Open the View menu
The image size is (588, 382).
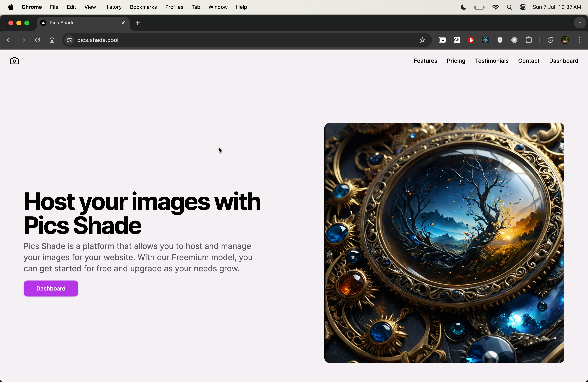[90, 7]
